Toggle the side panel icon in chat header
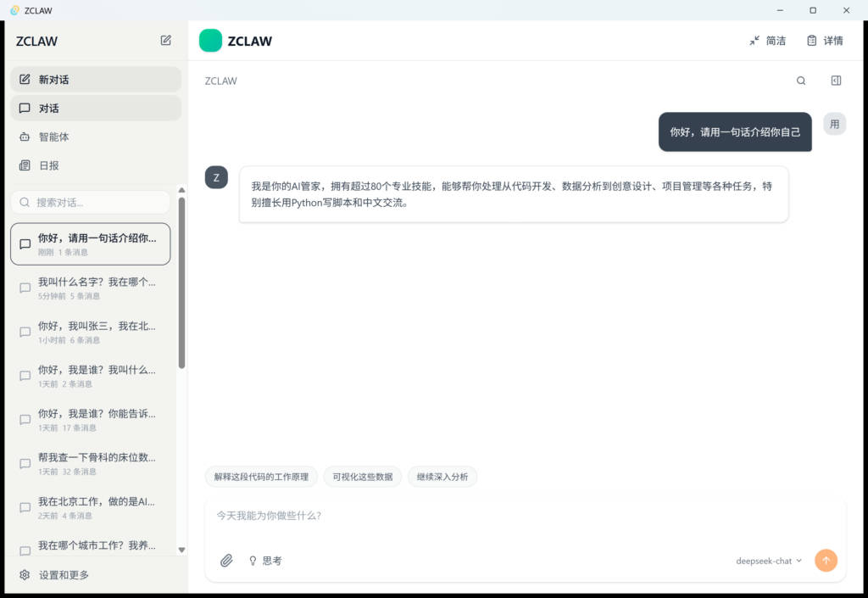The width and height of the screenshot is (868, 598). pos(836,81)
